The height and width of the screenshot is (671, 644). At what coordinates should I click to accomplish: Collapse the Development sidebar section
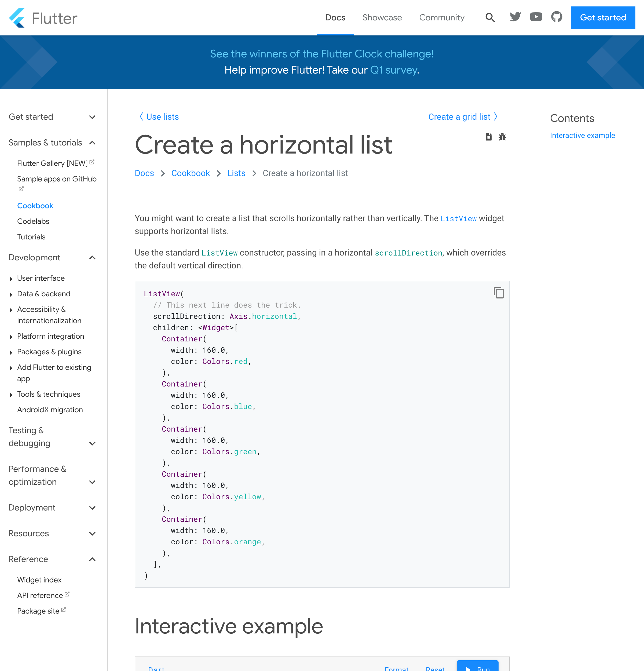pyautogui.click(x=52, y=257)
